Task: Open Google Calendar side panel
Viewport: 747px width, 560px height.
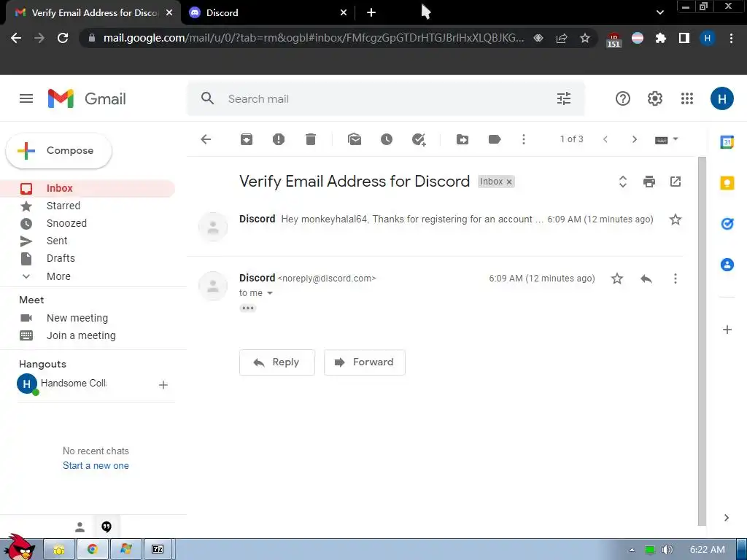Action: (x=727, y=142)
